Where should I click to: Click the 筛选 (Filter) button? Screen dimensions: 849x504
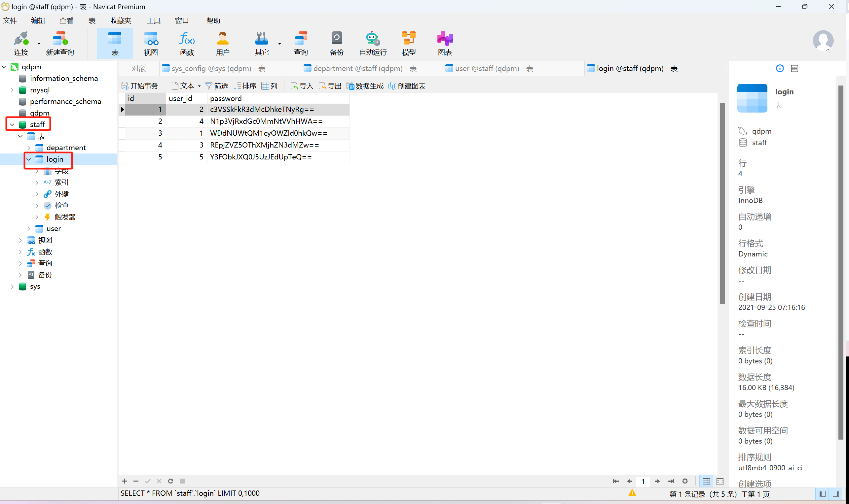[x=217, y=86]
